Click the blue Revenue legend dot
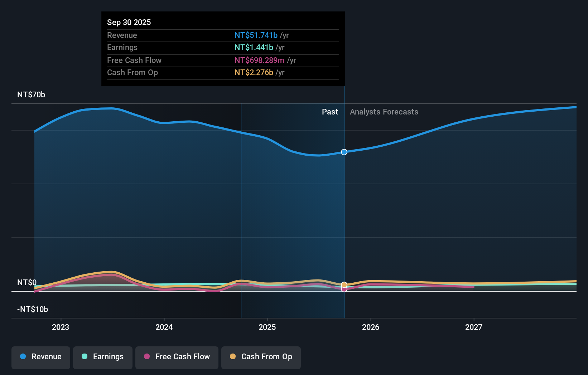Screen dimensions: 588x375 pos(23,356)
